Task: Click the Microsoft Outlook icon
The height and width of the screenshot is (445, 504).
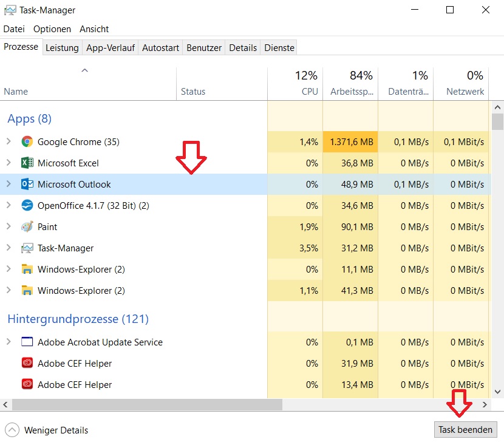Action: tap(27, 184)
